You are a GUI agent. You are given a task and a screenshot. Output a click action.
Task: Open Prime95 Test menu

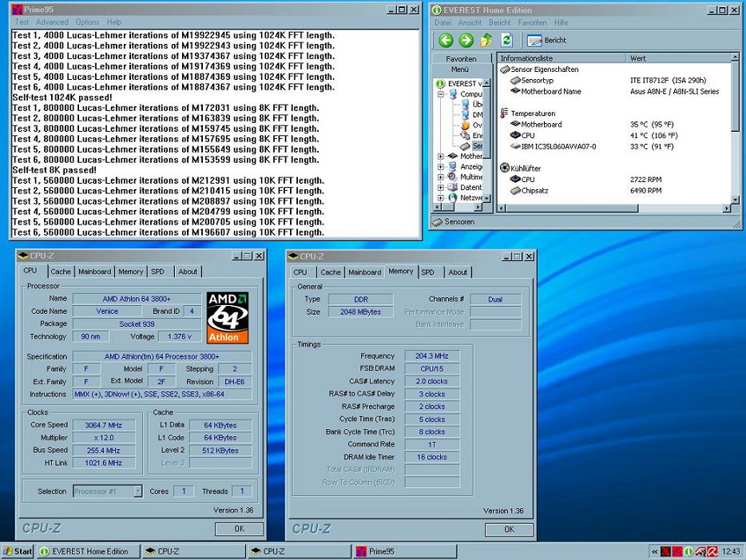click(22, 22)
